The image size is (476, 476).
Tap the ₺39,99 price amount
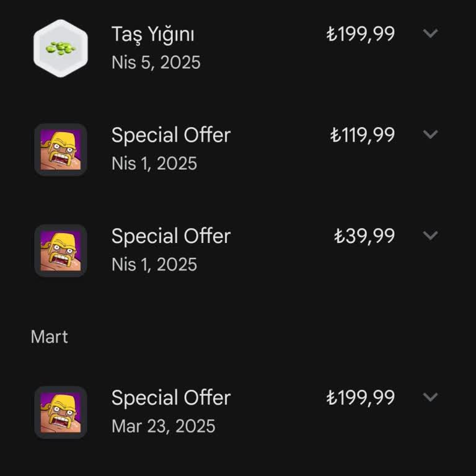(364, 236)
